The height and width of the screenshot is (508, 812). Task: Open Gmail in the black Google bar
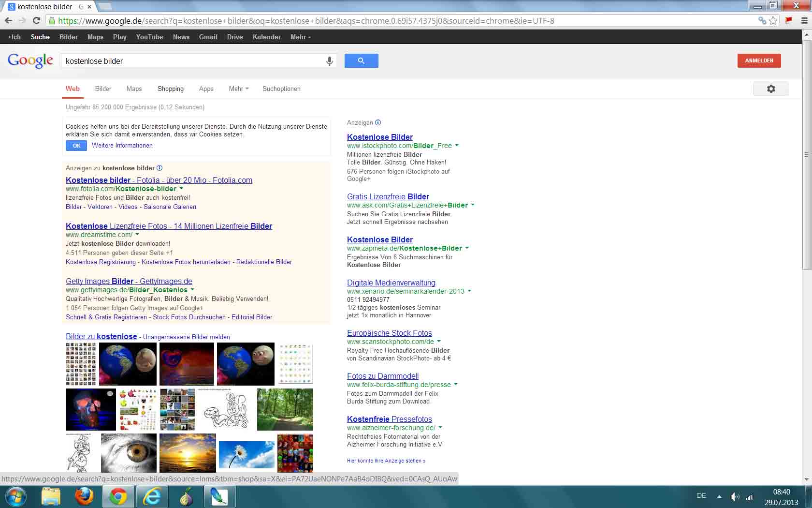coord(208,37)
